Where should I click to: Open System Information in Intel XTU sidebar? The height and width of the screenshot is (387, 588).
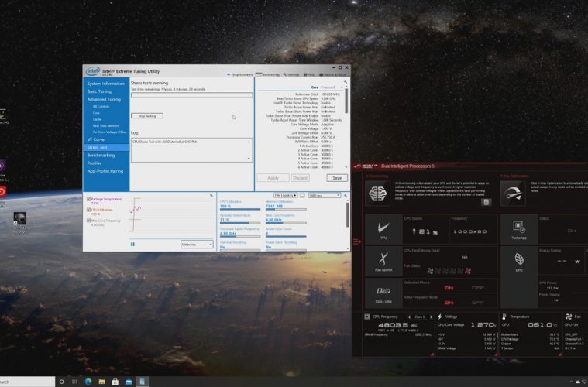click(106, 84)
